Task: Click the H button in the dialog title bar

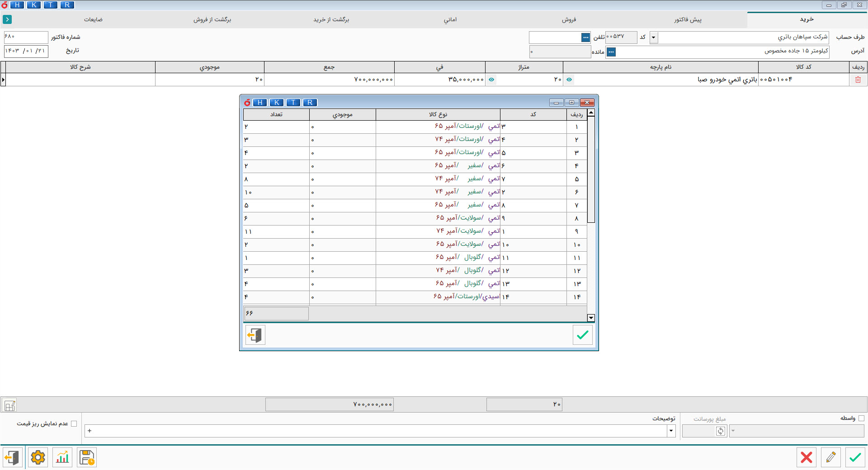Action: click(260, 103)
